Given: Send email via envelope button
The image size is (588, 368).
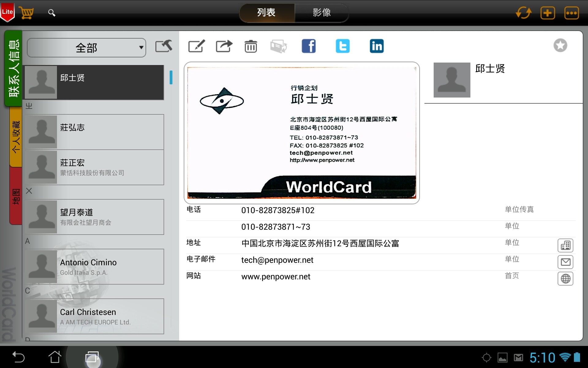Looking at the screenshot, I should click(565, 262).
